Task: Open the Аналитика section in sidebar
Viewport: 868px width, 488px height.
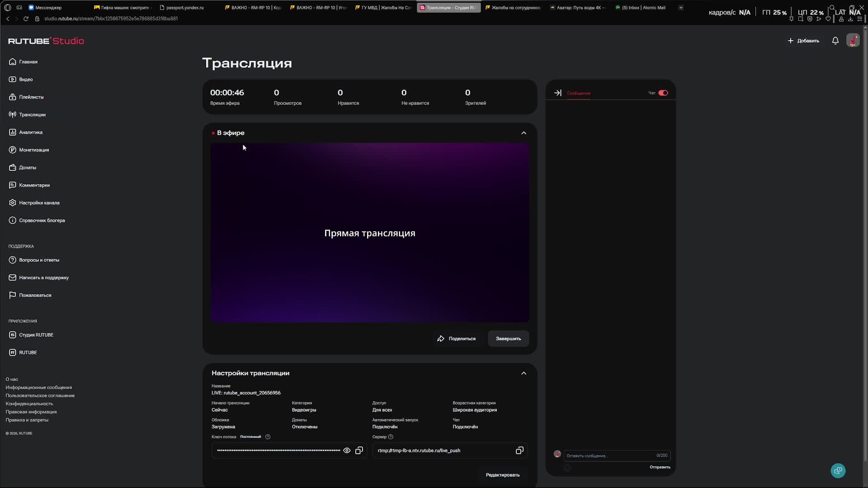Action: 30,132
